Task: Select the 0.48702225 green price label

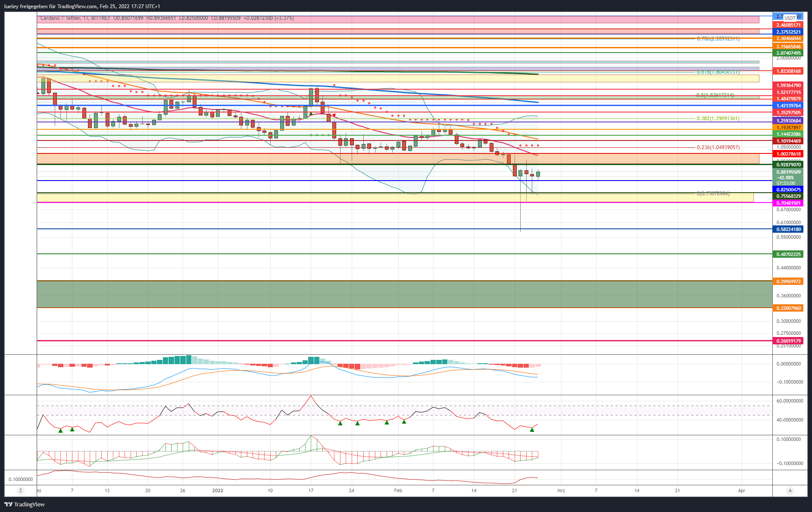Action: point(788,254)
